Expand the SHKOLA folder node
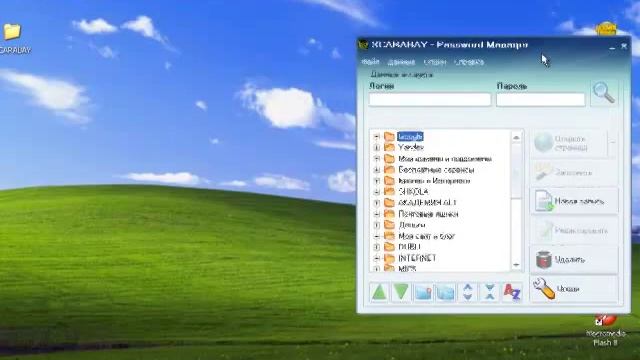The height and width of the screenshot is (360, 640). (376, 191)
